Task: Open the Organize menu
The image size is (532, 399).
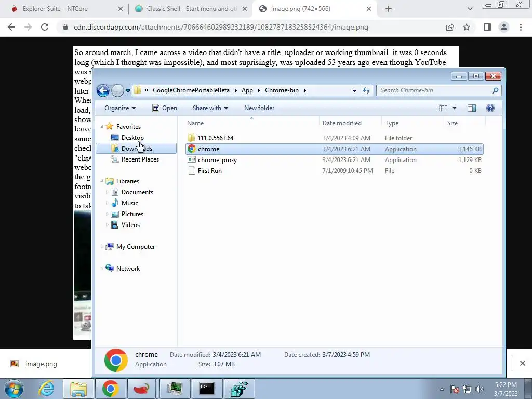Action: [120, 108]
